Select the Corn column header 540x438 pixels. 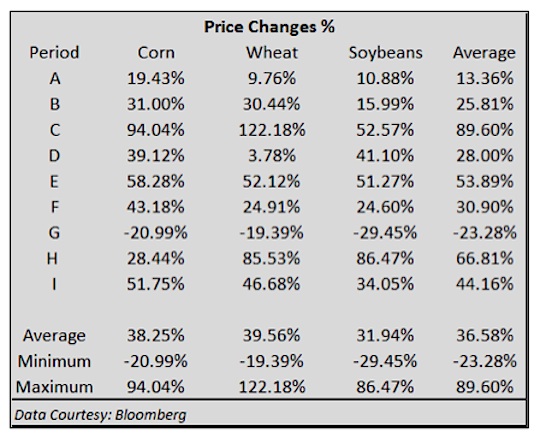[x=156, y=53]
